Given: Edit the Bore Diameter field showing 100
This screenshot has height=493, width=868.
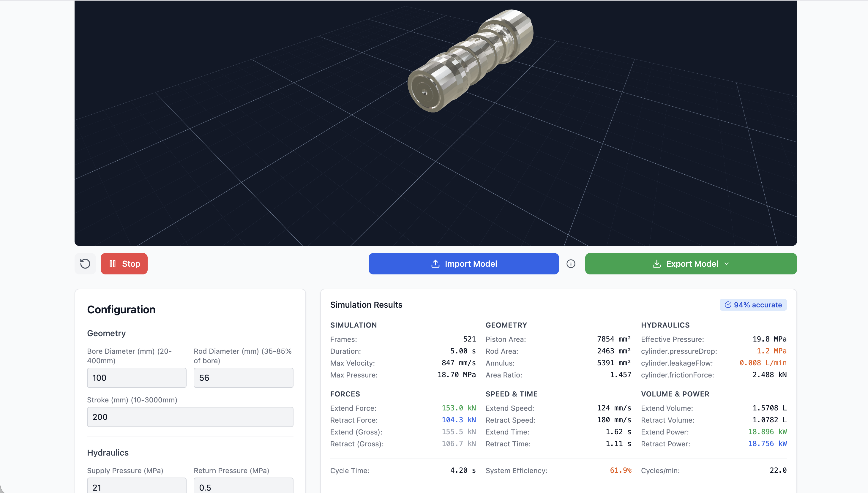Looking at the screenshot, I should (x=136, y=377).
